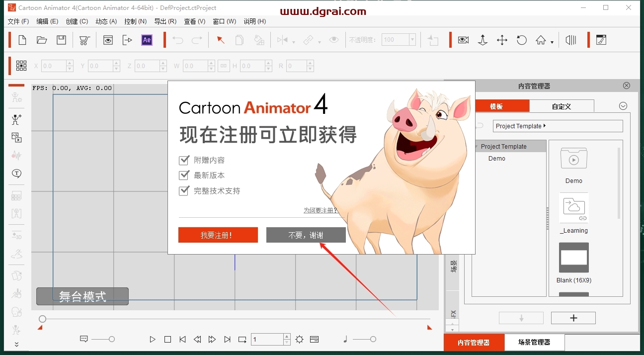Click the small down arrow under the SFX tab
Image resolution: width=644 pixels, height=355 pixels.
pyautogui.click(x=452, y=329)
